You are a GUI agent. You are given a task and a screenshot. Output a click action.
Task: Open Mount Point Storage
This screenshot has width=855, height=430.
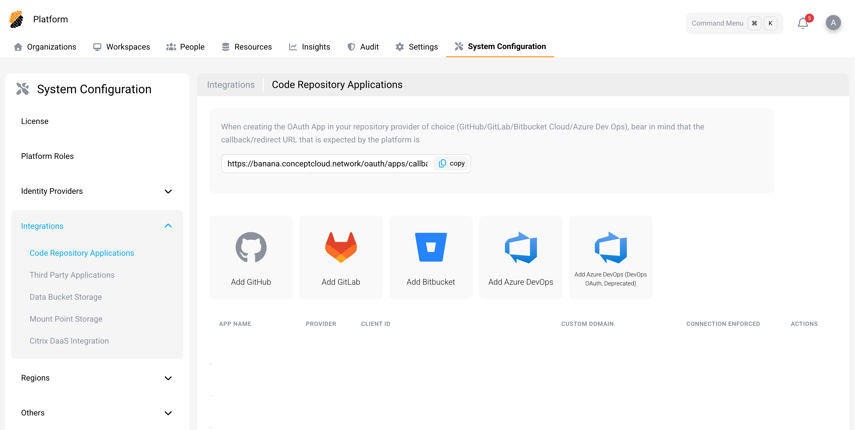tap(66, 319)
